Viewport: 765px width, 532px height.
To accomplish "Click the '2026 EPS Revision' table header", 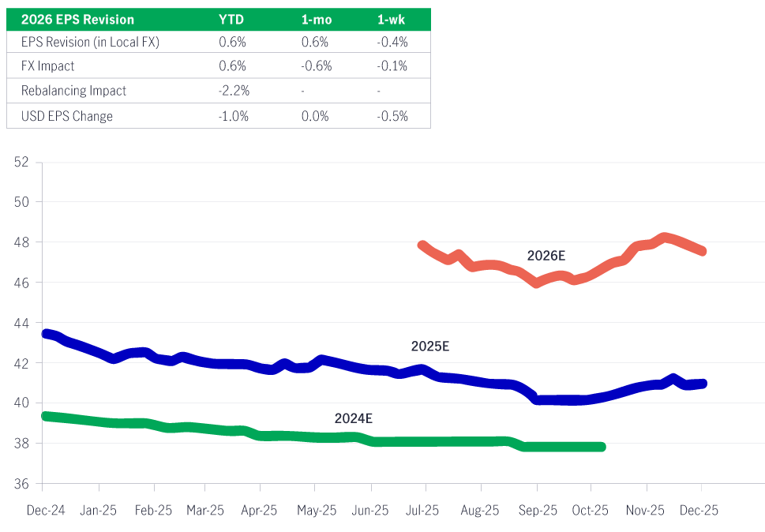I will (x=77, y=19).
